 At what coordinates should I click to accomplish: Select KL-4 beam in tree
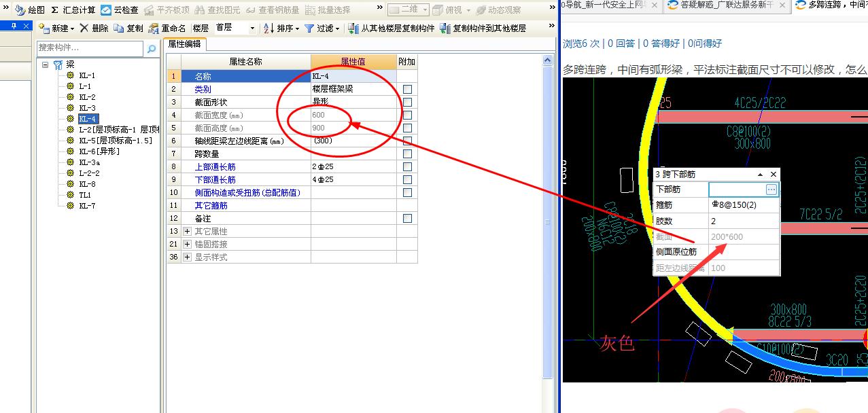(x=88, y=119)
